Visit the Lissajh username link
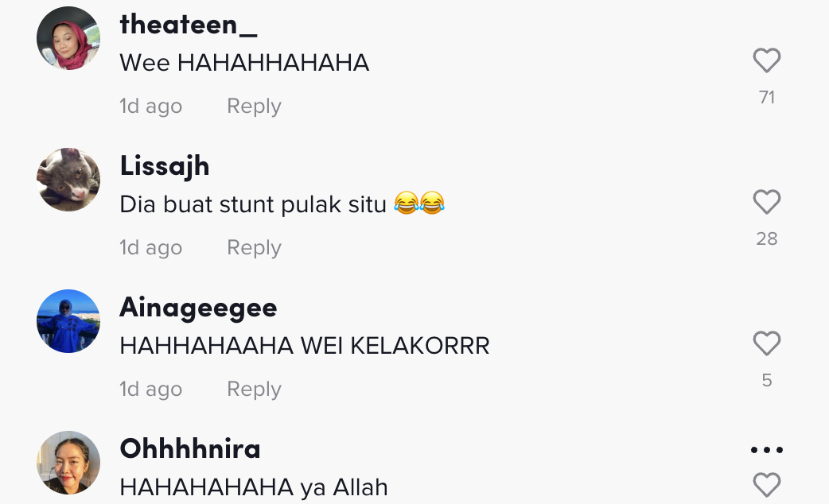This screenshot has width=829, height=504. (165, 166)
